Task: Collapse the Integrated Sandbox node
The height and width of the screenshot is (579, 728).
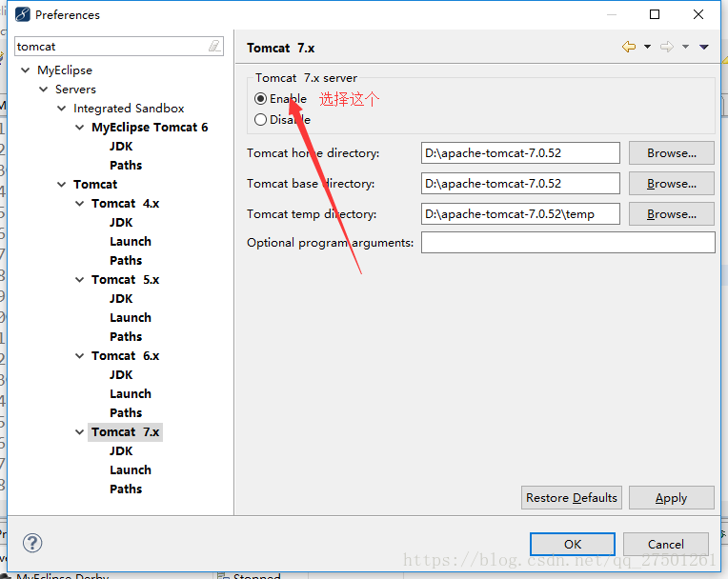Action: [62, 109]
